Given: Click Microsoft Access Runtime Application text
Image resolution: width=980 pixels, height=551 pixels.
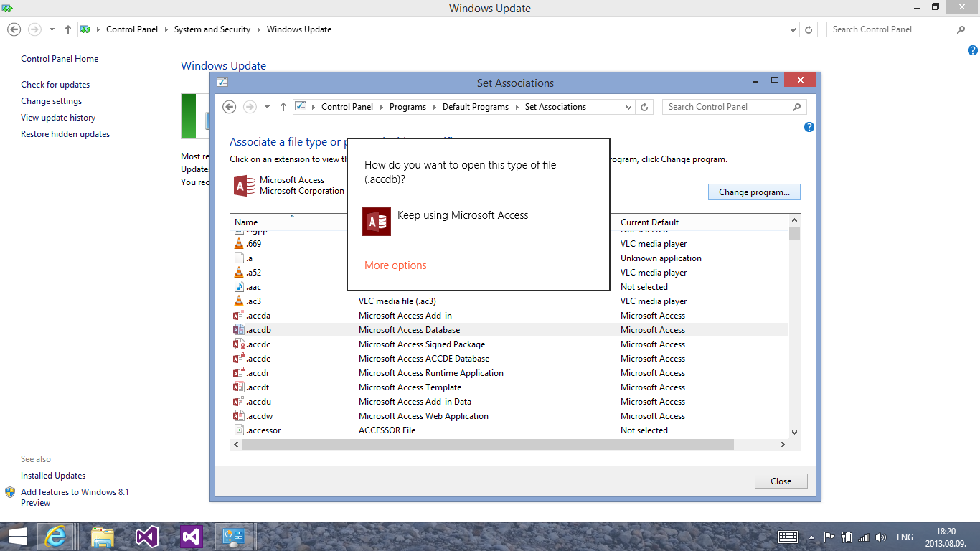Looking at the screenshot, I should (431, 373).
